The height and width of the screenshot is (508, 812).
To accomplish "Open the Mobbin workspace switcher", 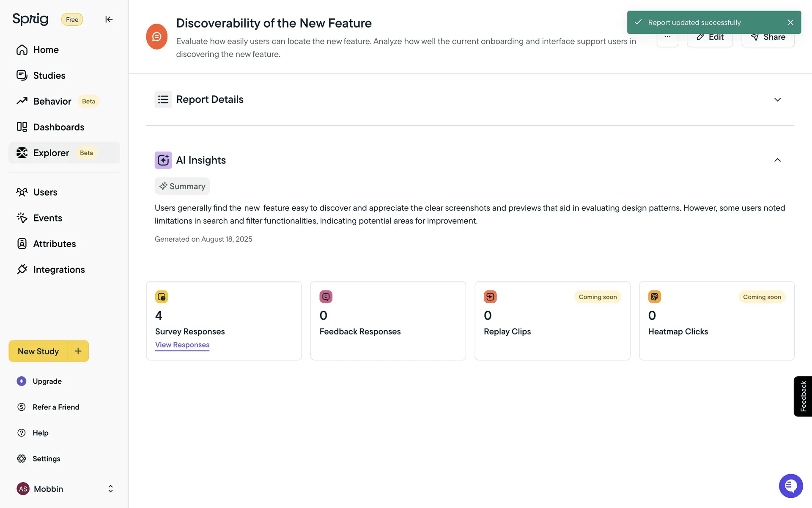I will 110,489.
